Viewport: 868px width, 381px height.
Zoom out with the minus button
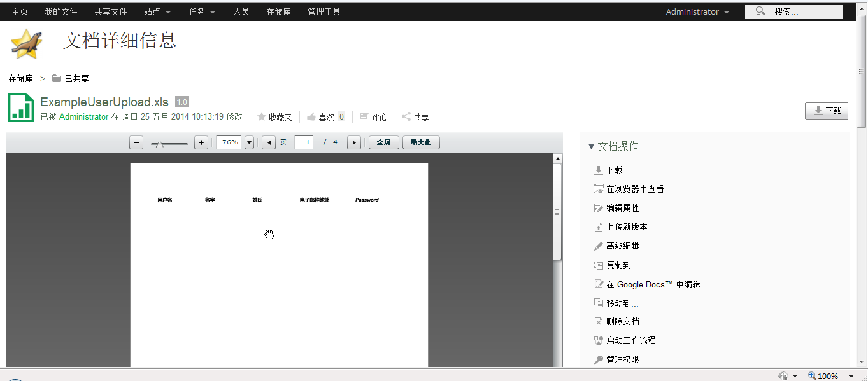click(136, 142)
